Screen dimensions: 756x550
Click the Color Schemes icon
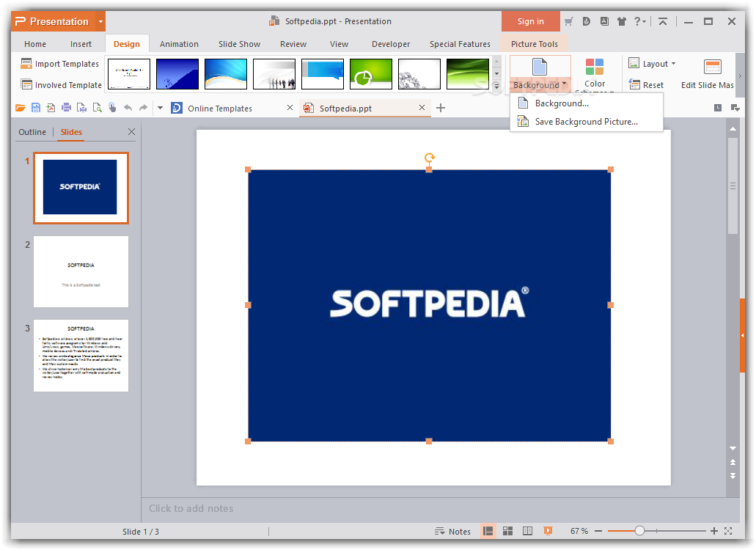[x=595, y=67]
